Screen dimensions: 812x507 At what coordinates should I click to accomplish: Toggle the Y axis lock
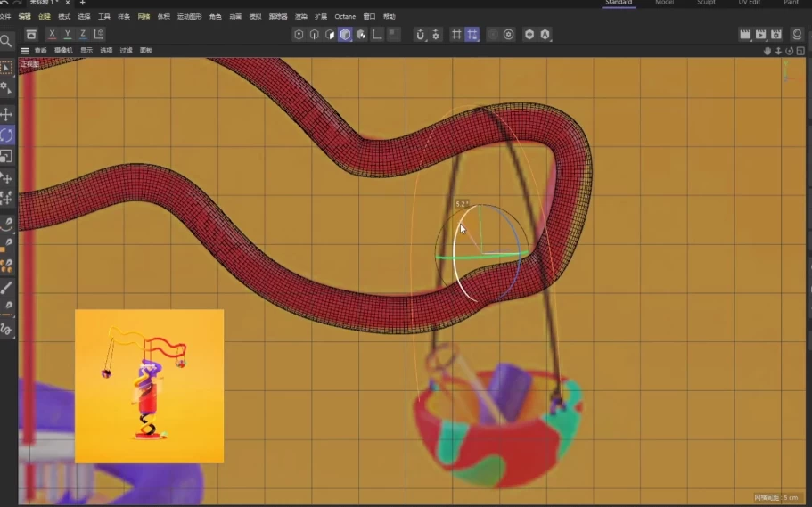[67, 34]
